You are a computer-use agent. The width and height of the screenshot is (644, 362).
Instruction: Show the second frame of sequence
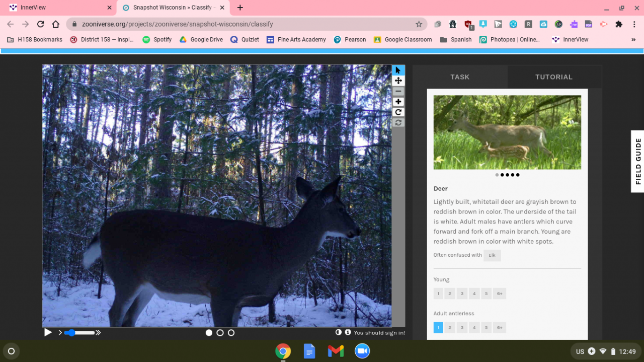click(220, 333)
